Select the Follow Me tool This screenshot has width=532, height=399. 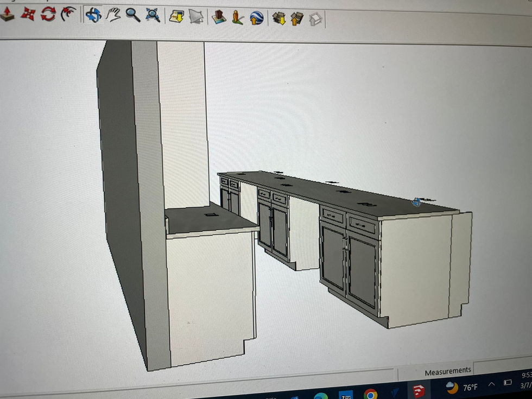(x=68, y=14)
